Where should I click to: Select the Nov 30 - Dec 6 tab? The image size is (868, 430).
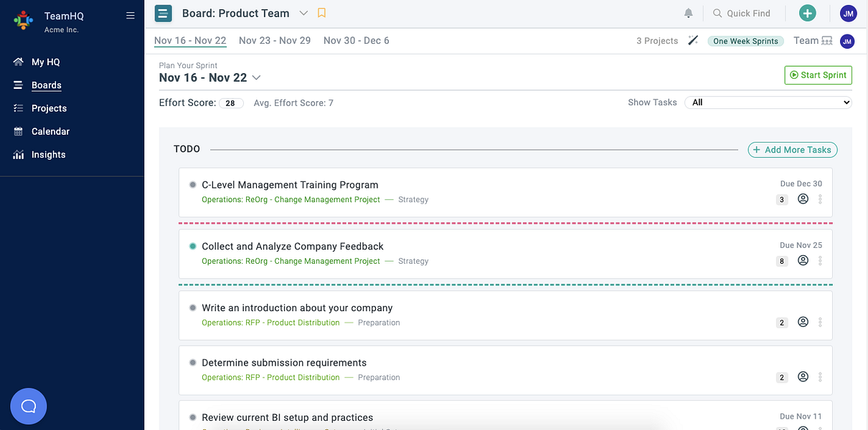[x=357, y=40]
